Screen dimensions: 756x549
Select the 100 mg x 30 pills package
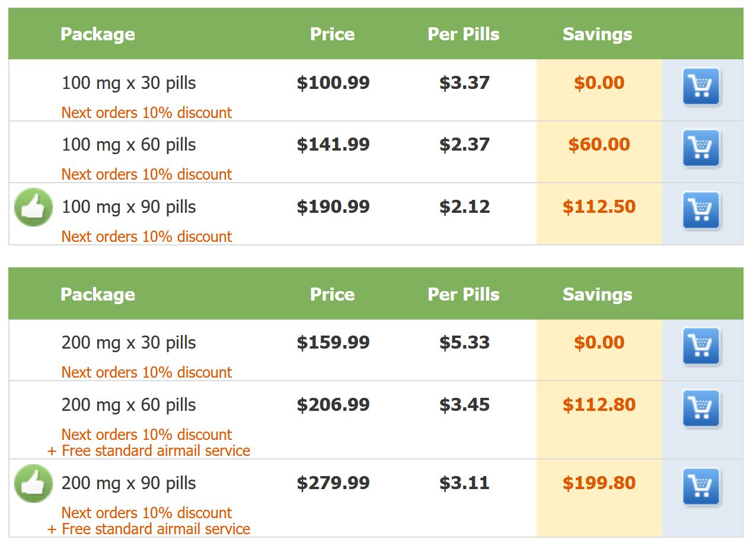[x=129, y=83]
